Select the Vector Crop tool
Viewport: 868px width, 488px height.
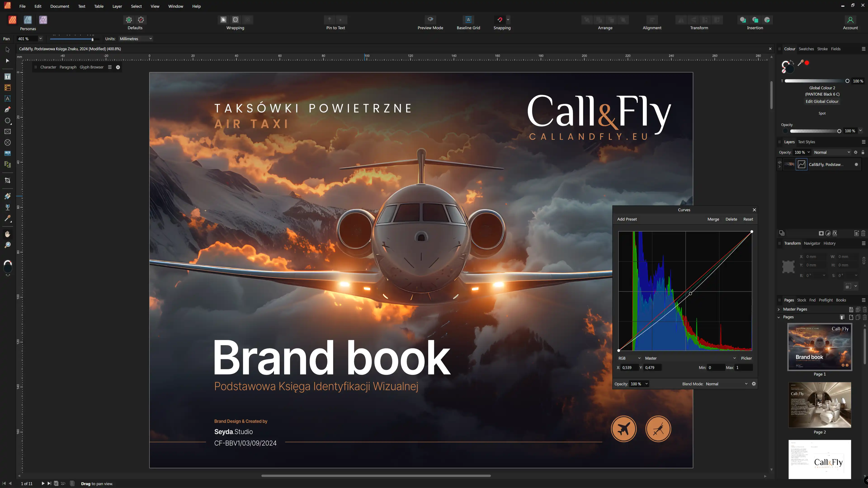tap(7, 181)
